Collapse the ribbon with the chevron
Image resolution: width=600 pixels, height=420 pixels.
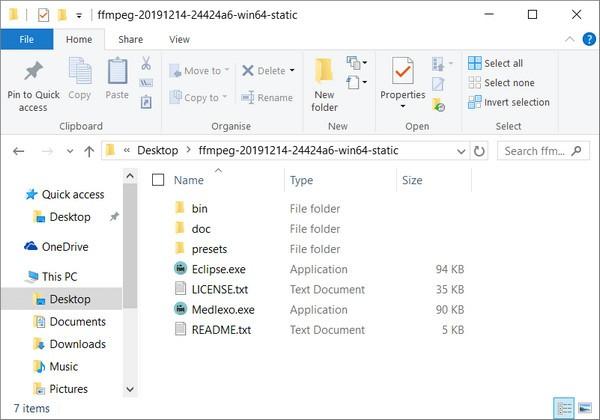point(569,39)
